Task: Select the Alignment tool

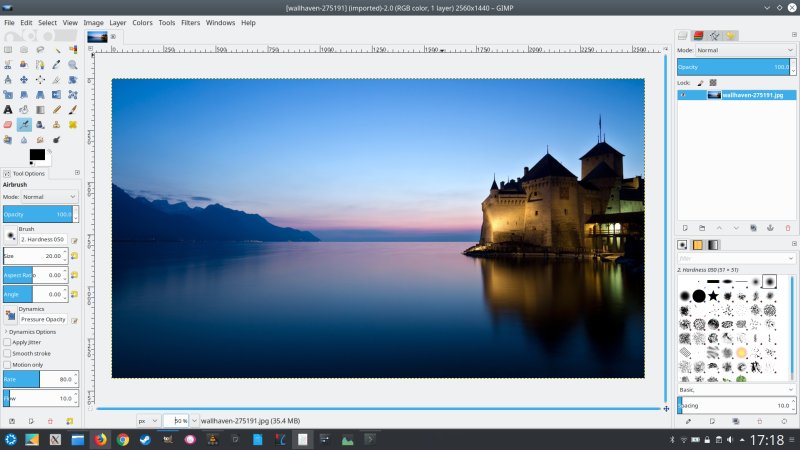Action: pyautogui.click(x=40, y=80)
